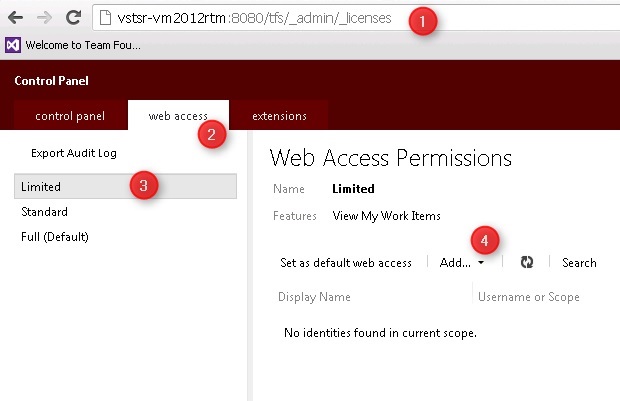Open the Add... dropdown menu

(456, 263)
